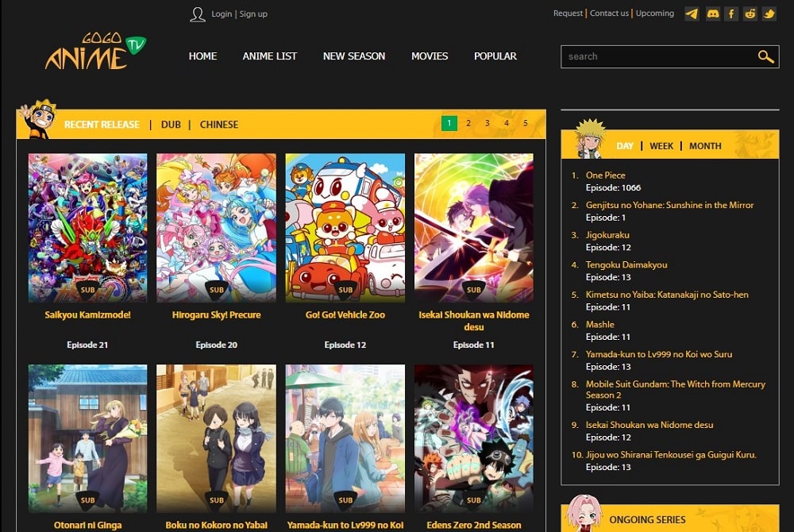The height and width of the screenshot is (532, 794).
Task: Open Mobile Suit Gundam Witch from Mercury
Action: 675,389
